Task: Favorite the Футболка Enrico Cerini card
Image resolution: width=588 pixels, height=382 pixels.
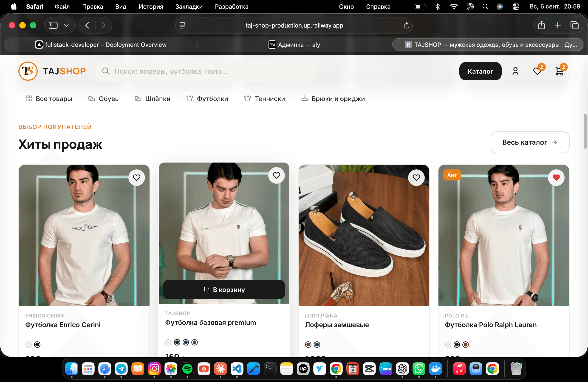Action: 137,177
